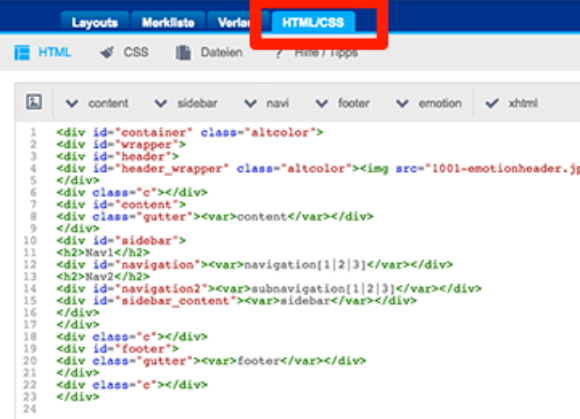The height and width of the screenshot is (419, 580).
Task: Click code line with id="container"
Action: 190,132
